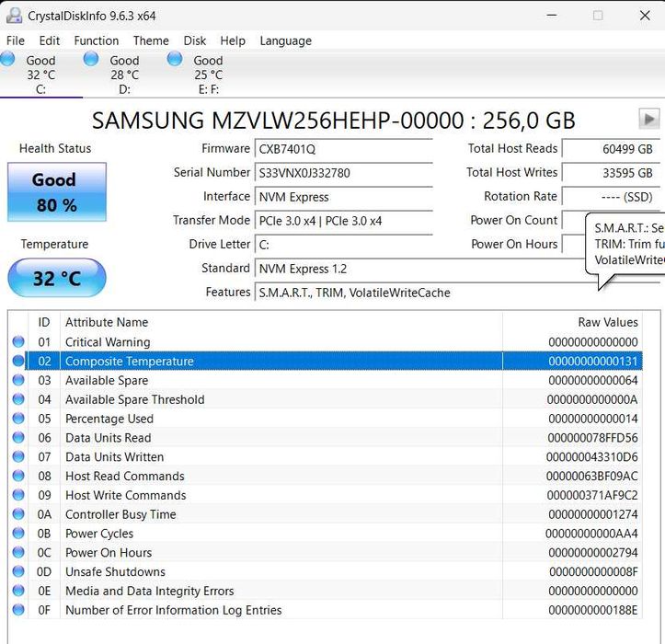Click status orb of Number of Error Information Log Entries row

18,610
